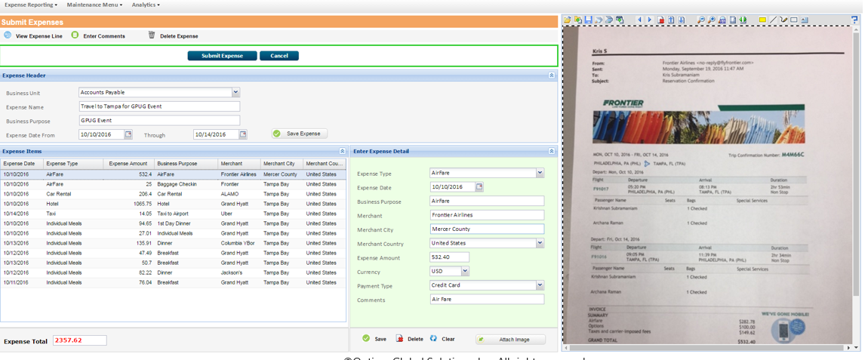The height and width of the screenshot is (360, 868).
Task: Select the Hotel 1065.75 expense row
Action: [x=174, y=204]
